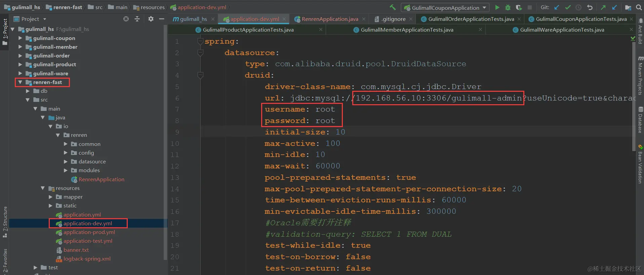The width and height of the screenshot is (644, 275).
Task: Open the Maven Projects side panel
Action: (x=640, y=76)
